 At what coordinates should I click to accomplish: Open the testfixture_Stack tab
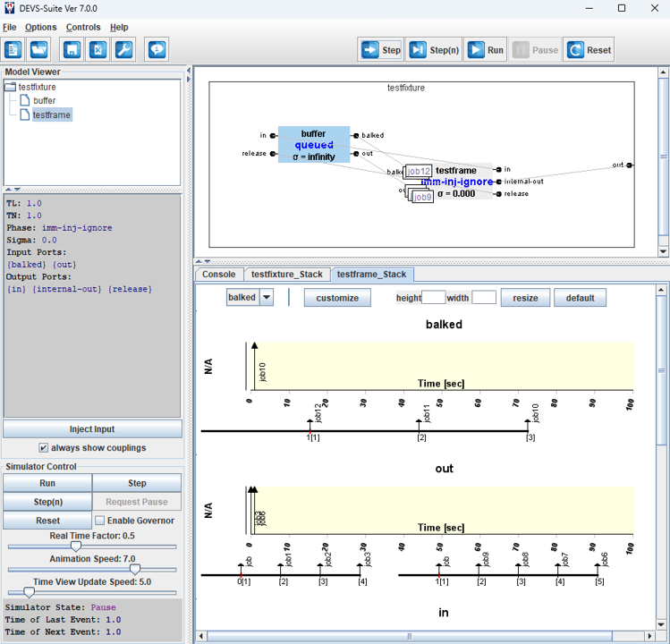pyautogui.click(x=285, y=275)
